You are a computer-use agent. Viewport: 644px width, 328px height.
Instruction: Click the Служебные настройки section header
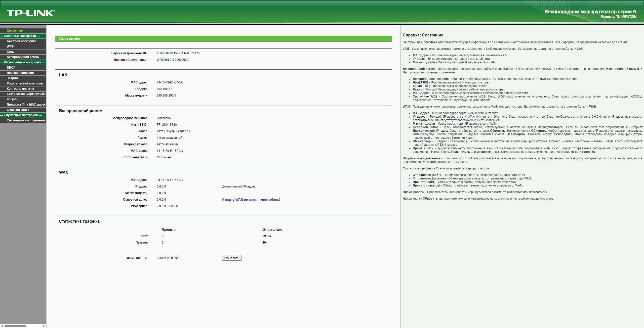23,115
